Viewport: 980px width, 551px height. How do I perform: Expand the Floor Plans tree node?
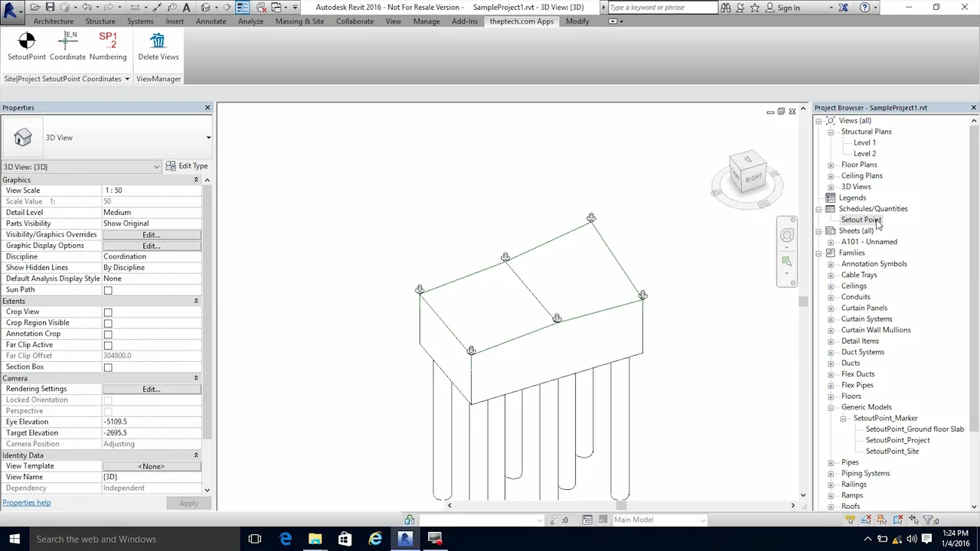831,165
